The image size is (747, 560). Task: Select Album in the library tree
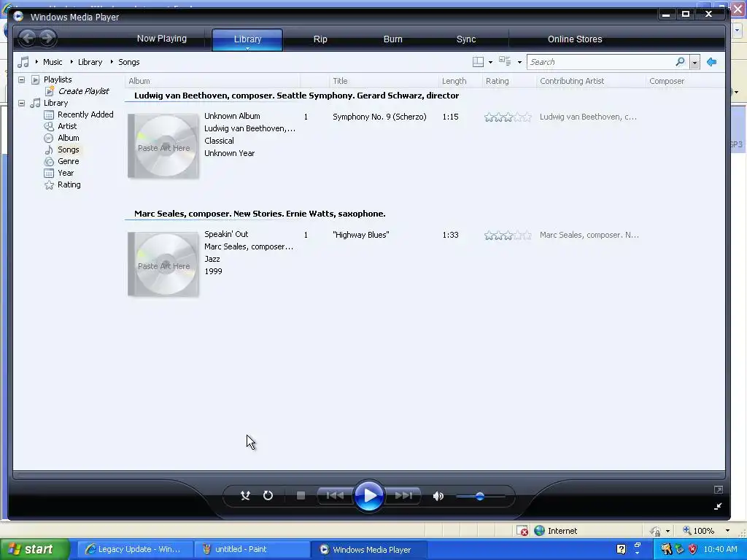[68, 138]
